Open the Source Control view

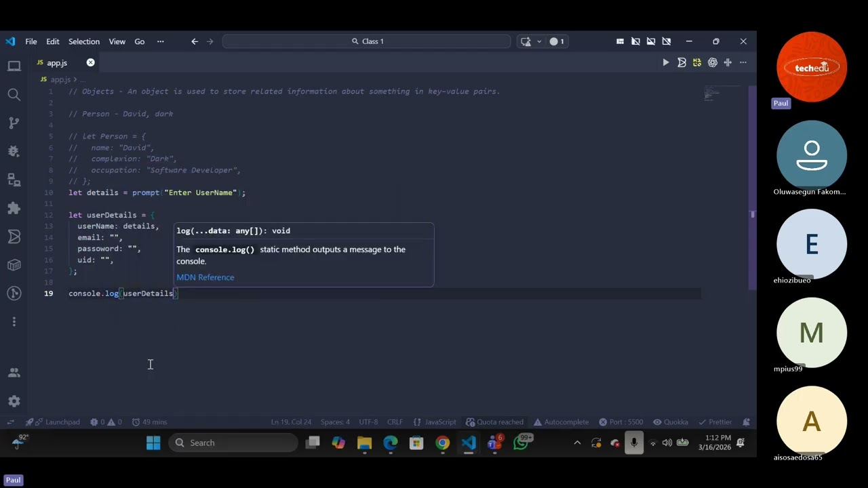click(x=14, y=123)
